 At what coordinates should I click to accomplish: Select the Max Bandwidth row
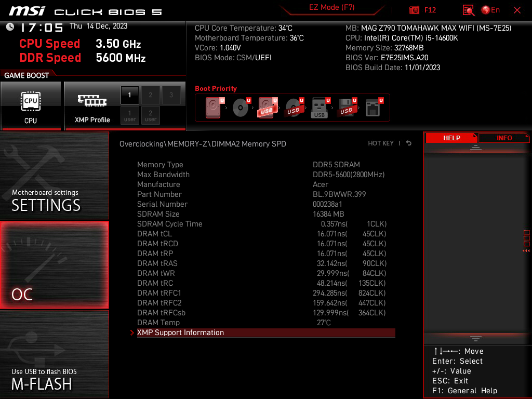[266, 175]
